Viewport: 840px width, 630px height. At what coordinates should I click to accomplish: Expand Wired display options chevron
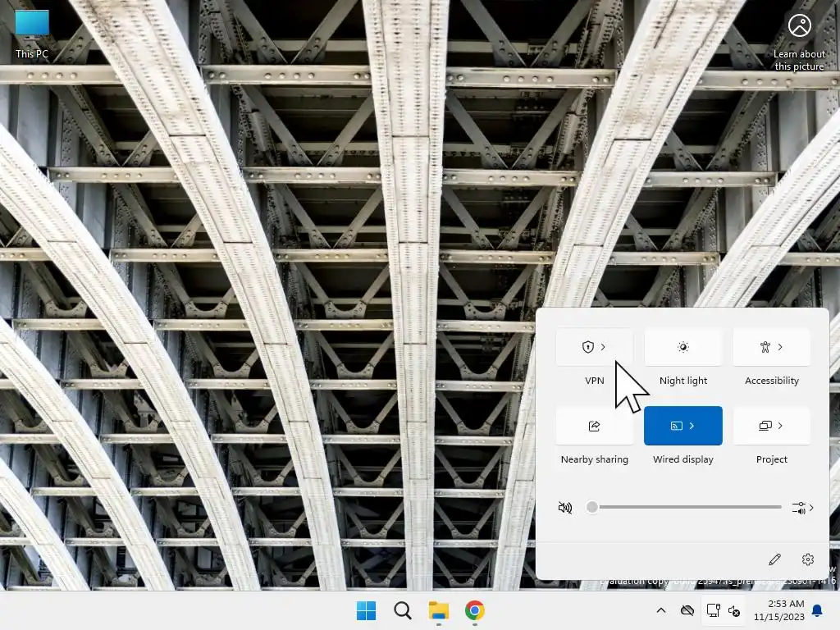pos(692,426)
